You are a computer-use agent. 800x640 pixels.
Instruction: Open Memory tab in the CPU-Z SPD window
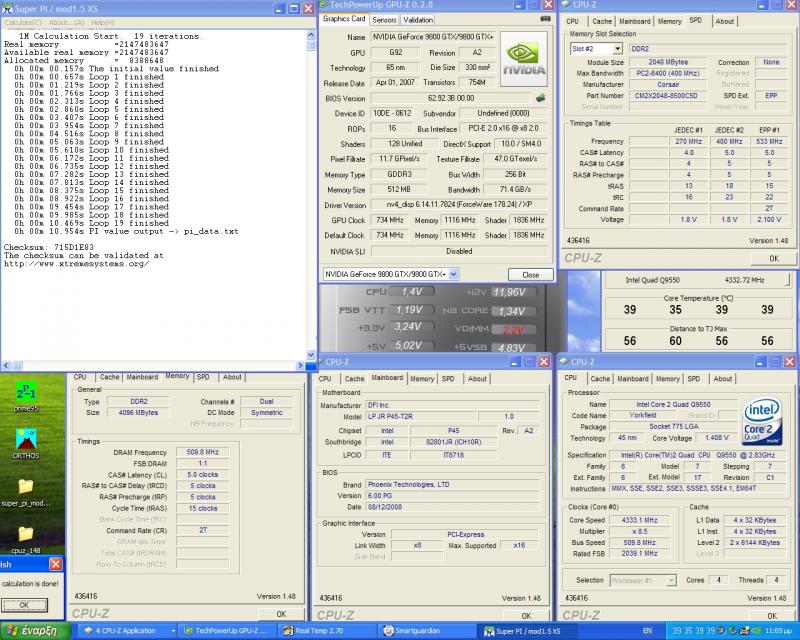pos(669,21)
